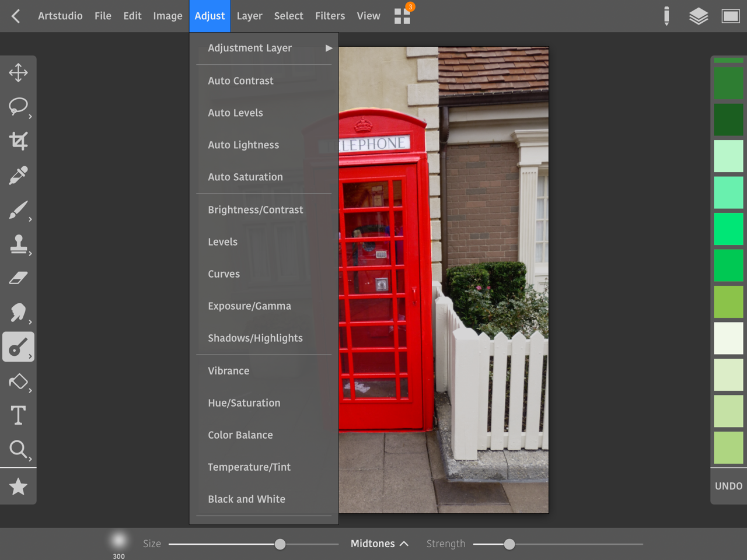This screenshot has width=747, height=560.
Task: Pick the dark green color swatch
Action: tap(728, 120)
